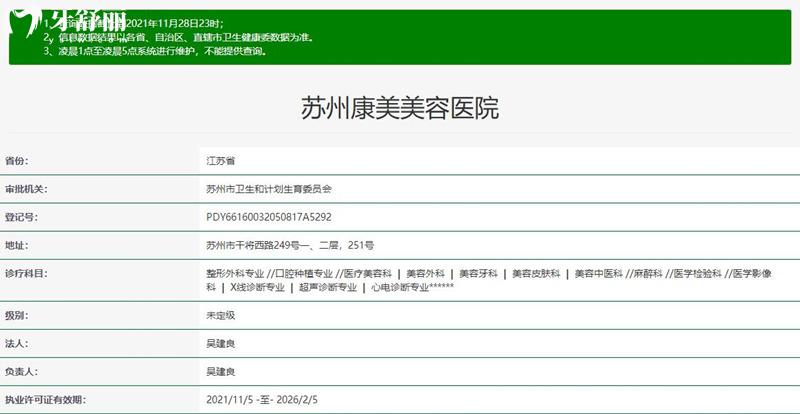Click the 法人 name 吴建良
800x414 pixels.
[220, 343]
